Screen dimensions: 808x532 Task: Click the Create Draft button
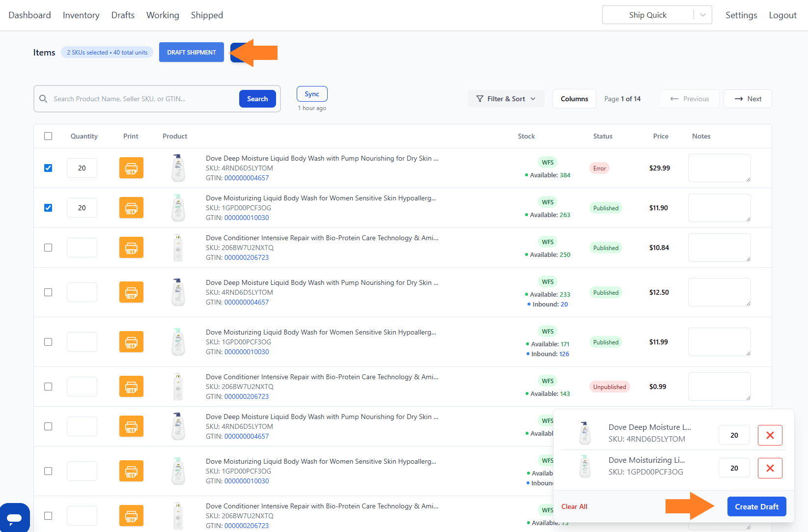tap(756, 506)
